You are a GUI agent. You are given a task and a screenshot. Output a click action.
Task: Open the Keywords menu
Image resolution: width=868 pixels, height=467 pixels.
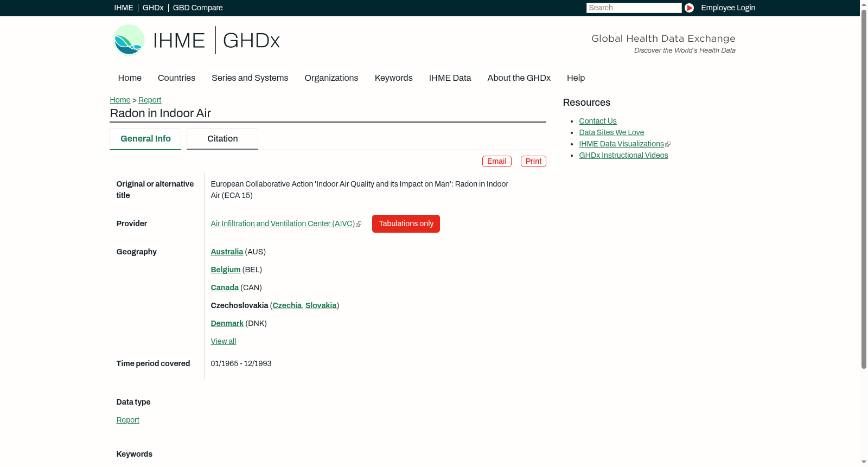(x=394, y=78)
